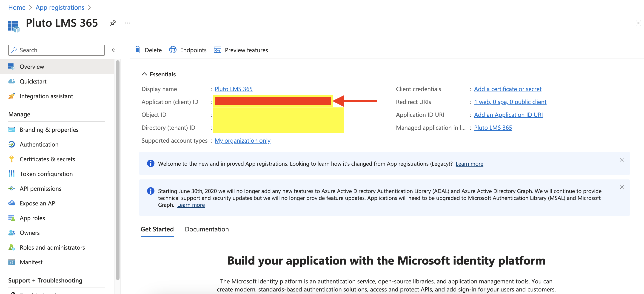Open the Owners page
This screenshot has height=294, width=644.
(57, 232)
